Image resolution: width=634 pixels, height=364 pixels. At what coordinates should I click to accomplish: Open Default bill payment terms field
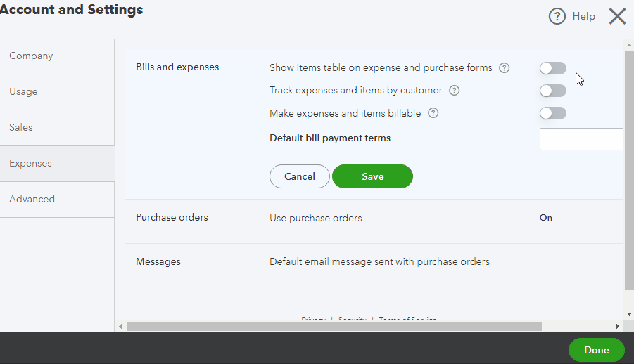(581, 139)
